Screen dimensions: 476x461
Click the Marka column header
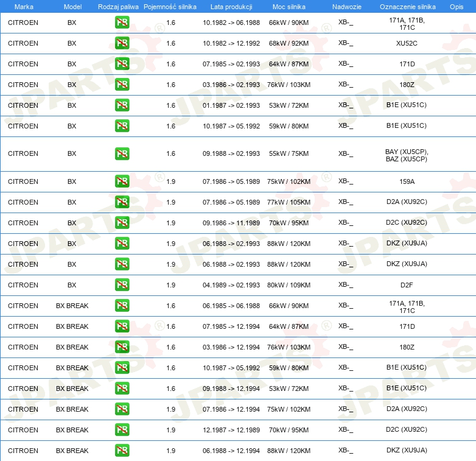(x=24, y=7)
